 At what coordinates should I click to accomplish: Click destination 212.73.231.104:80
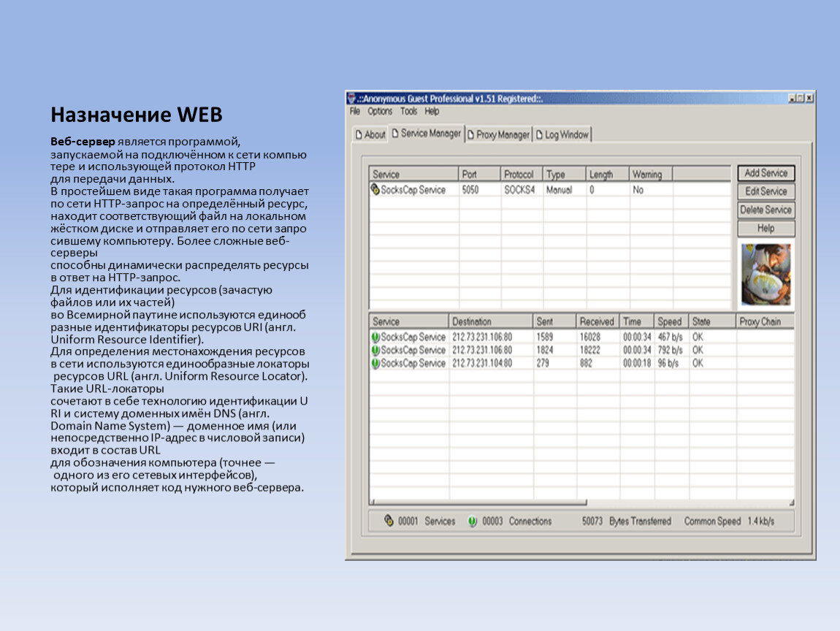tap(482, 363)
